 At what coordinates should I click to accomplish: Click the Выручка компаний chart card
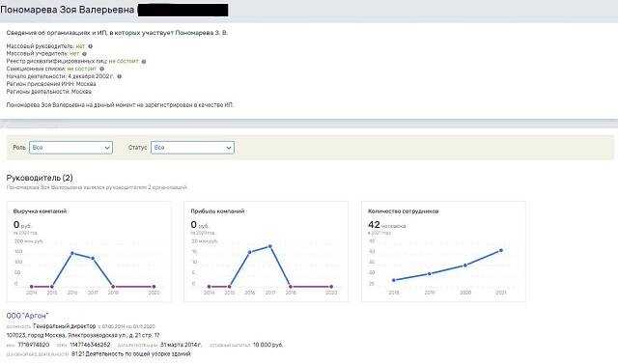click(x=89, y=251)
